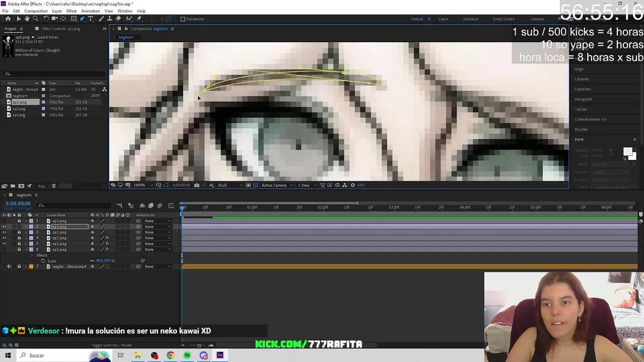Expand the Effects group under layer 6
The width and height of the screenshot is (644, 362).
point(32,255)
